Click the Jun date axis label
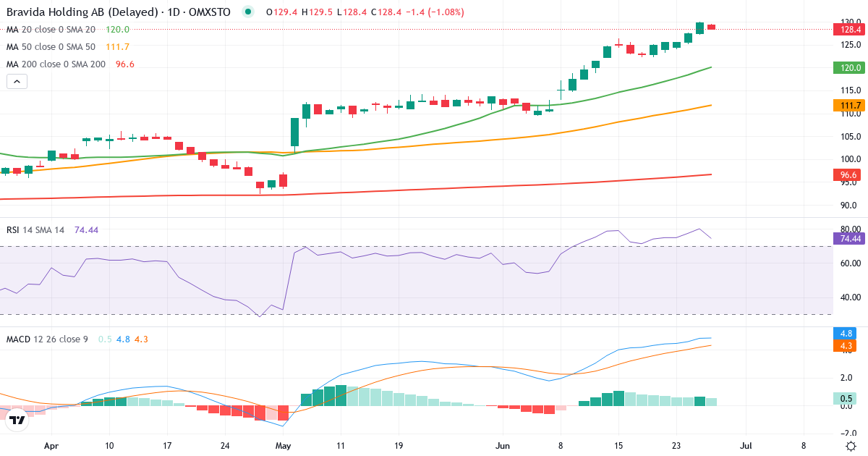Image resolution: width=868 pixels, height=456 pixels. click(x=504, y=447)
